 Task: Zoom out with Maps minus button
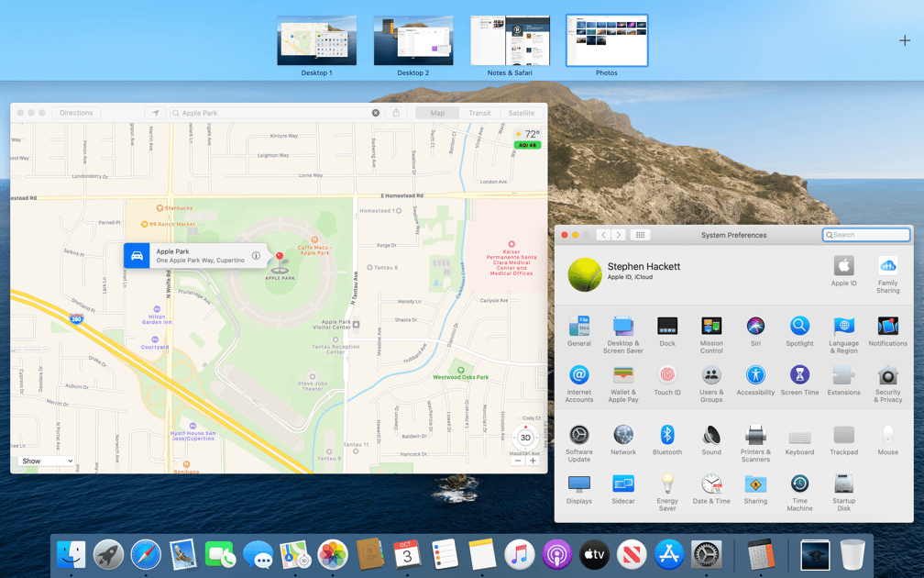517,461
